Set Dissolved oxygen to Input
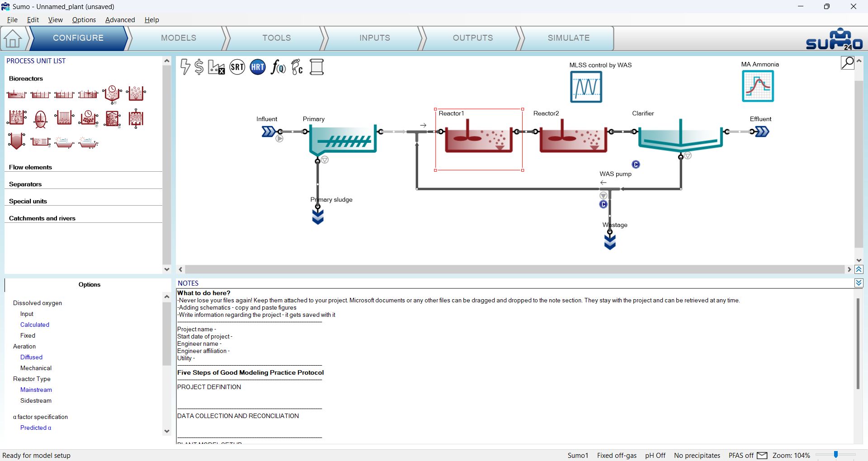Image resolution: width=868 pixels, height=461 pixels. (27, 314)
